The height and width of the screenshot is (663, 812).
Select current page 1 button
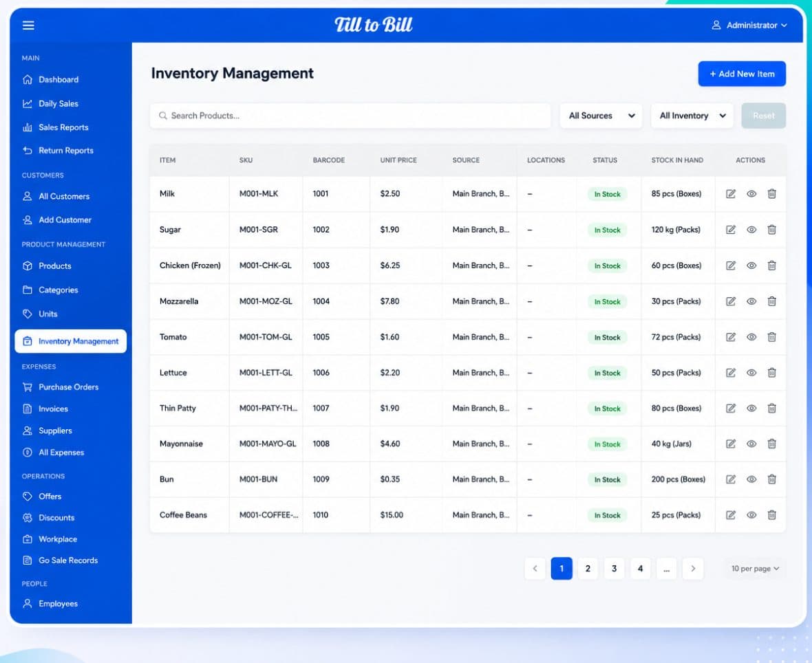point(562,569)
